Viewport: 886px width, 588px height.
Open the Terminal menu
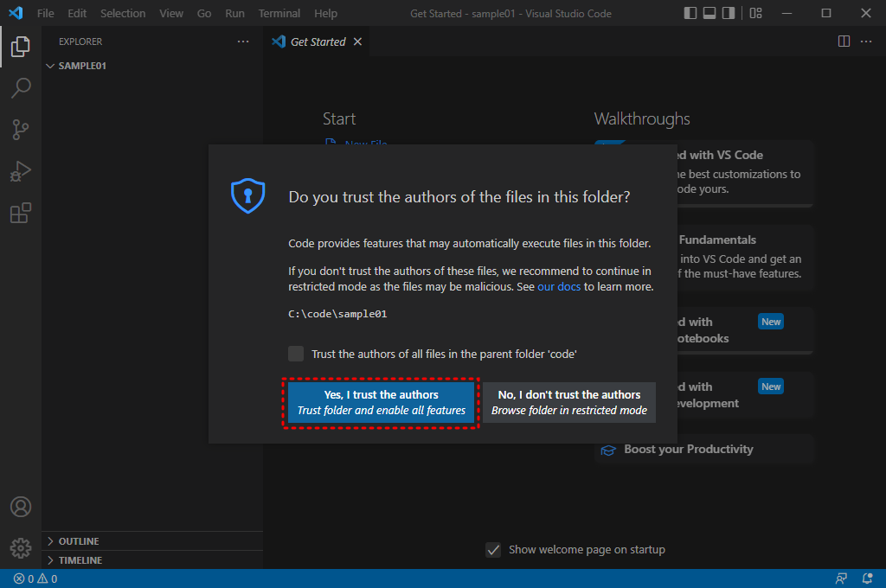click(279, 13)
